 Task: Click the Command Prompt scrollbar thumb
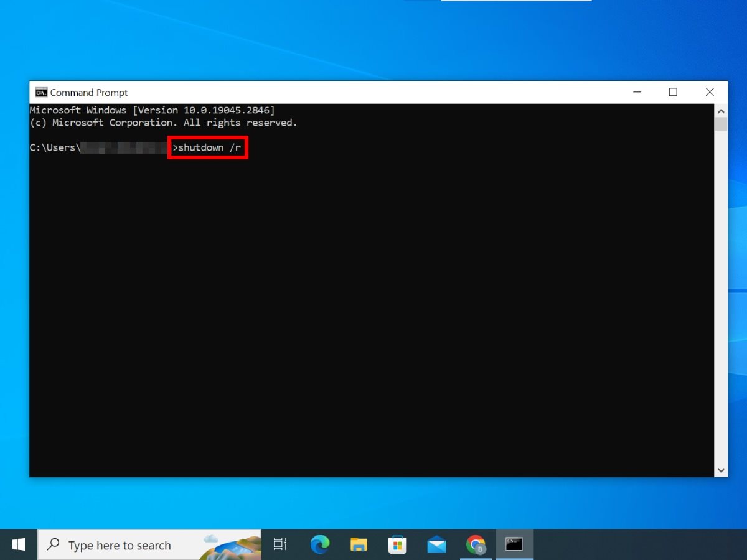721,124
